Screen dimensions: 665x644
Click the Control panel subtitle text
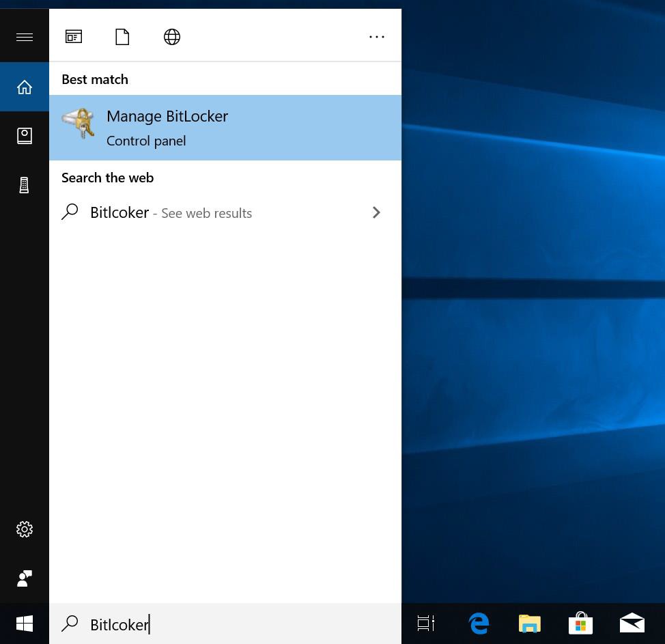pyautogui.click(x=146, y=141)
